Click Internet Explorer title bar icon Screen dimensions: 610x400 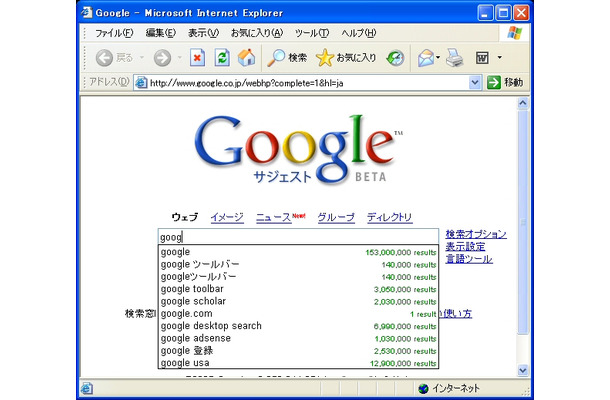(x=87, y=12)
